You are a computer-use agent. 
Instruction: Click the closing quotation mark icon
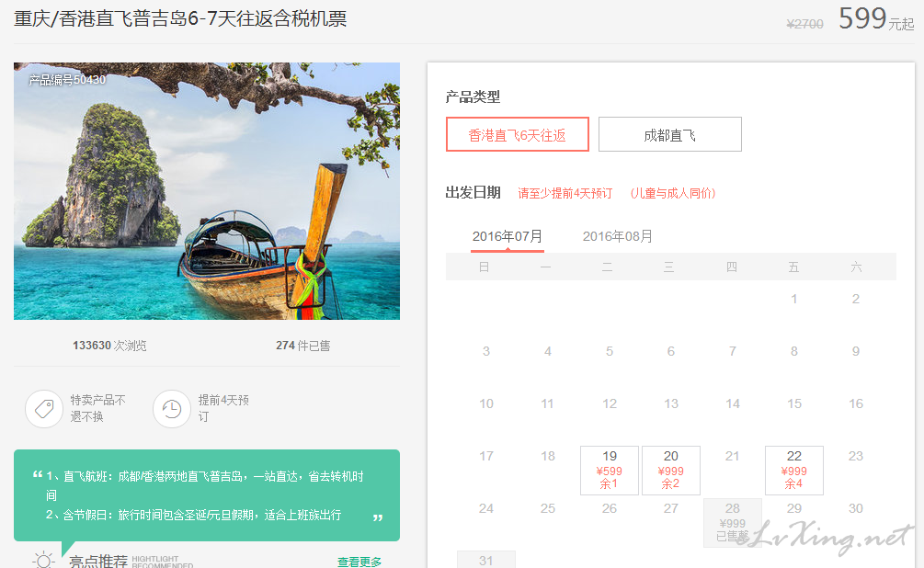378,517
